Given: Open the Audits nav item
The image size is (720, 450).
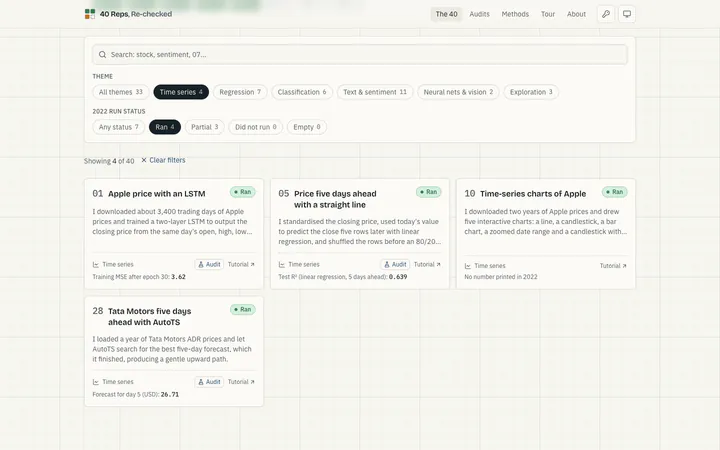Looking at the screenshot, I should (x=479, y=14).
